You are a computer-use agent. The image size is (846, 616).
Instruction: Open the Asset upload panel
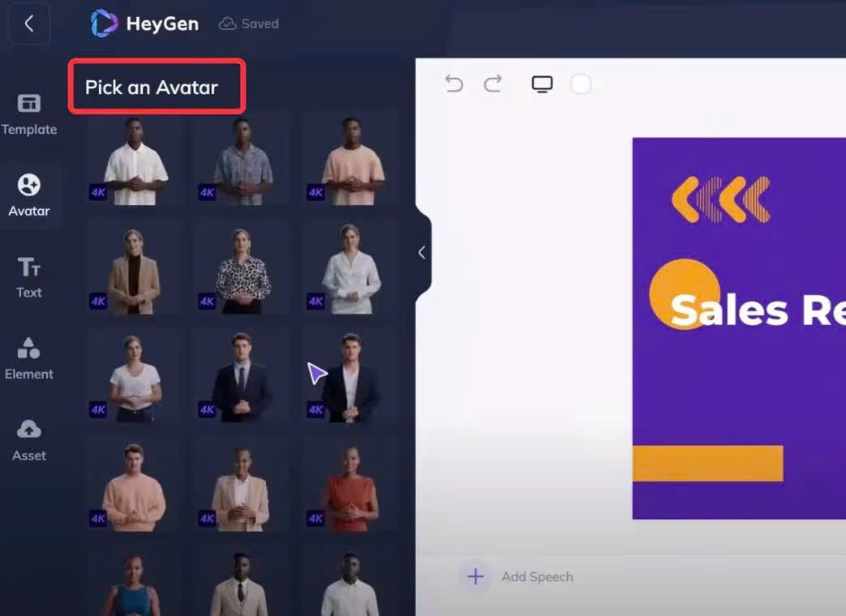click(x=29, y=440)
